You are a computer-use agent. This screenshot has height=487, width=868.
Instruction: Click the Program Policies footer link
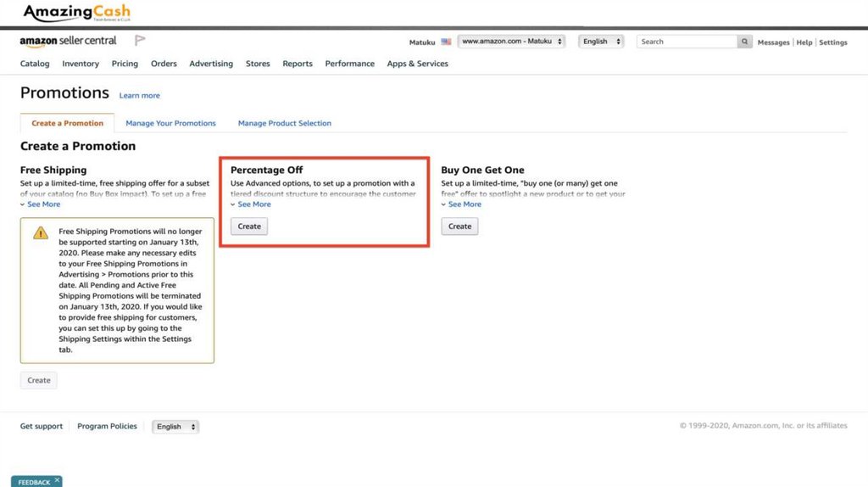107,426
